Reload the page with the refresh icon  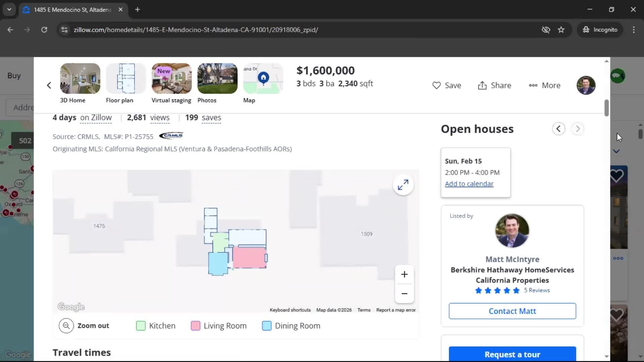coord(44,29)
